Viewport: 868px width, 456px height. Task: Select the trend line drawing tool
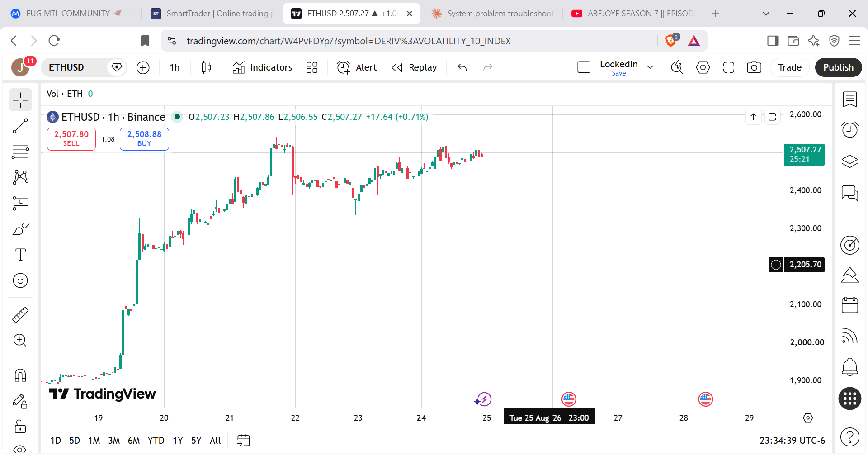click(20, 126)
